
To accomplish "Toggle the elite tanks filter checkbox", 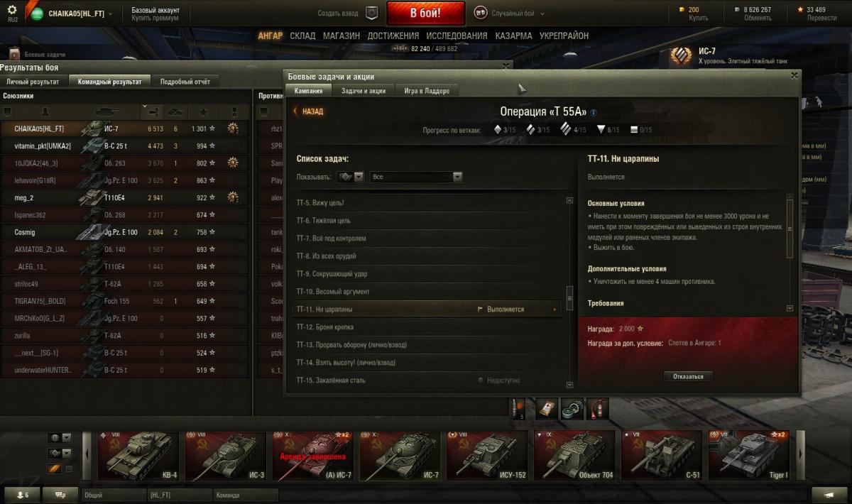I will pos(69,469).
